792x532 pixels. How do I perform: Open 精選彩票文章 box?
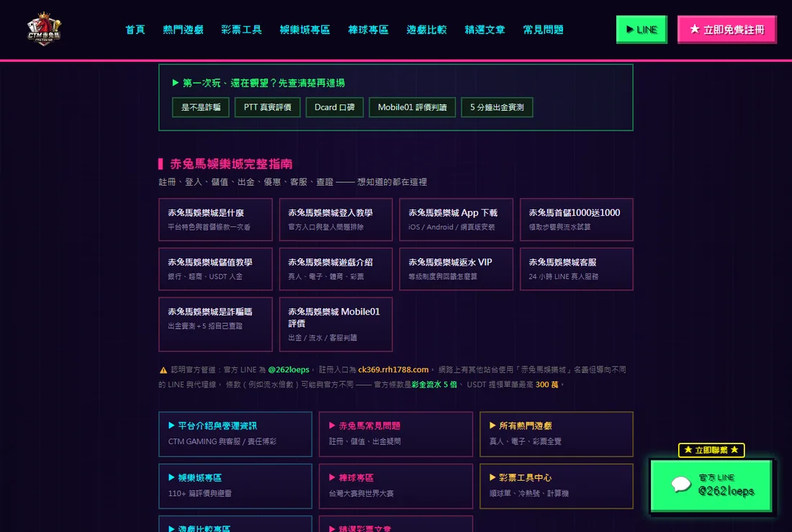(x=396, y=524)
